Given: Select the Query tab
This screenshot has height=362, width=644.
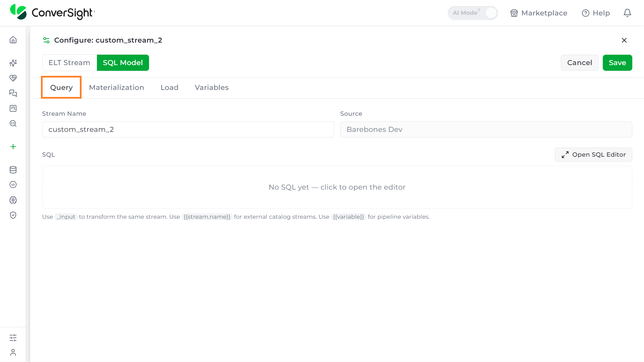Looking at the screenshot, I should click(x=61, y=88).
